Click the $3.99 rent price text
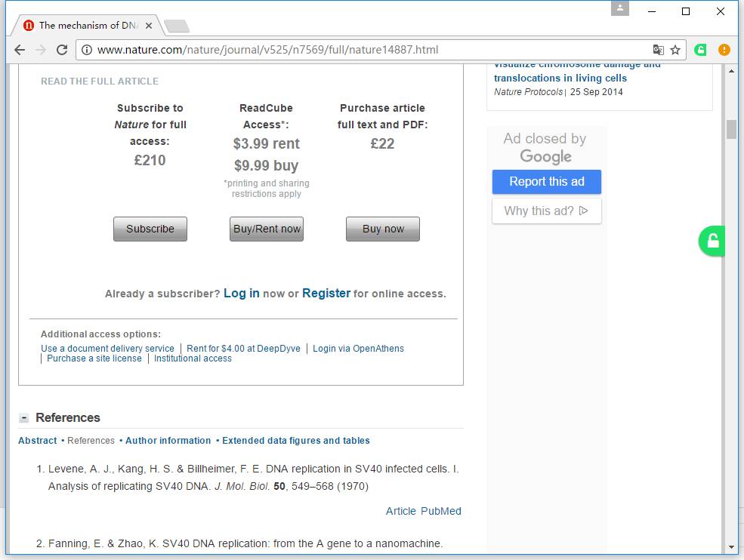744x560 pixels. tap(267, 143)
